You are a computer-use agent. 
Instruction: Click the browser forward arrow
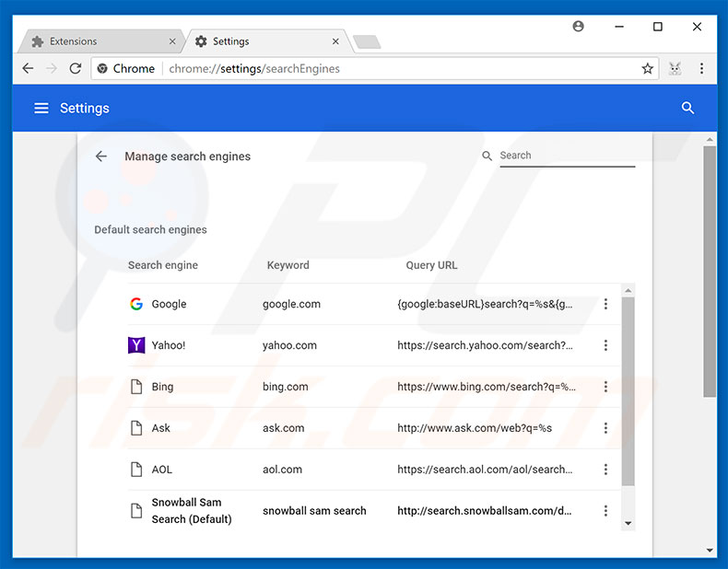pyautogui.click(x=51, y=69)
